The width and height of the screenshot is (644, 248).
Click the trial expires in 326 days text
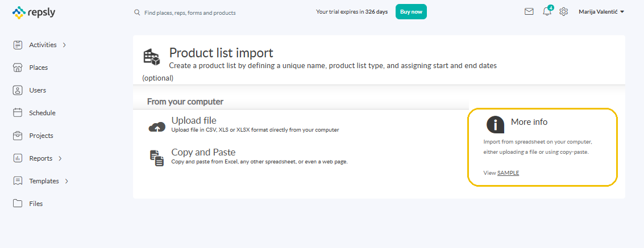tap(352, 12)
